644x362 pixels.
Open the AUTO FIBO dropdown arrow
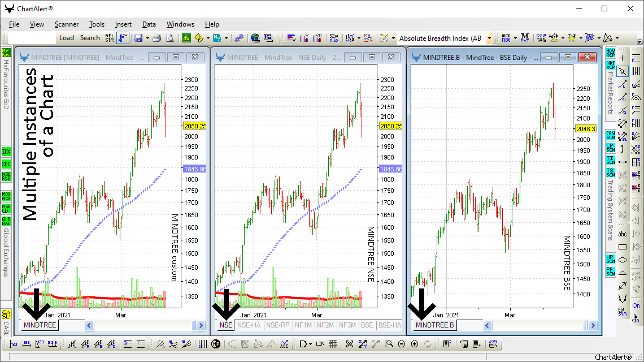coord(515,38)
